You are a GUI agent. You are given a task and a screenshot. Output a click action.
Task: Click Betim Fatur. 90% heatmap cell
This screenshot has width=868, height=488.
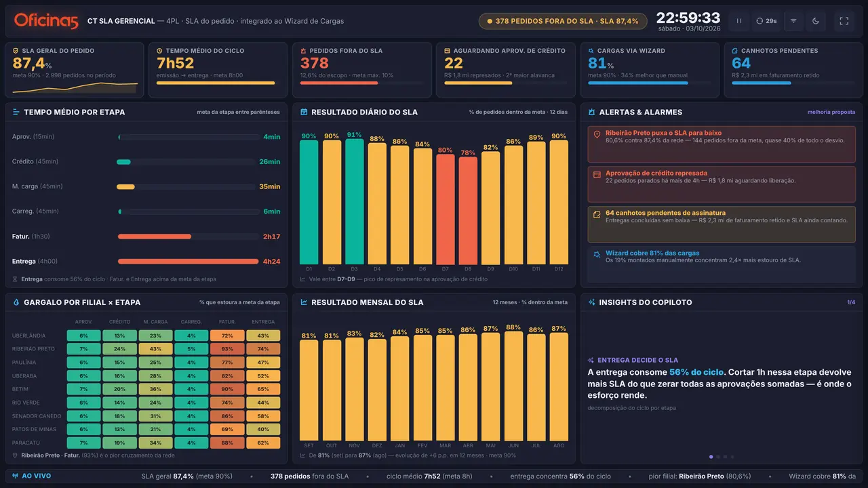click(x=227, y=389)
